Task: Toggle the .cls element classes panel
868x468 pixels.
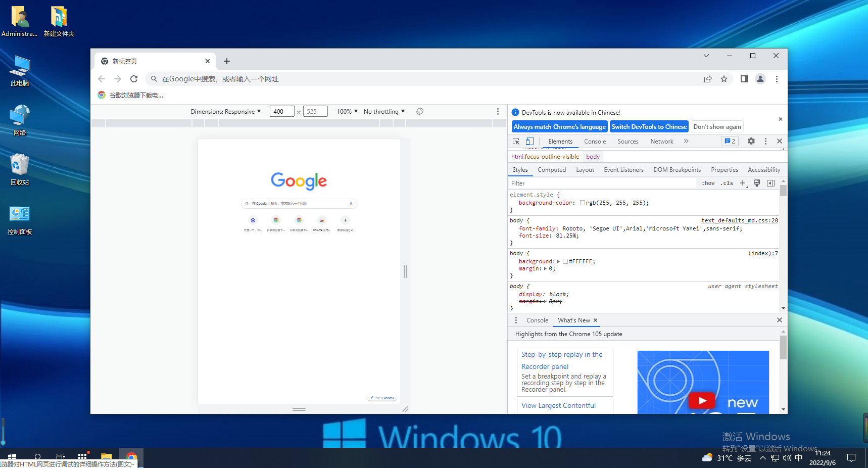Action: [x=727, y=183]
